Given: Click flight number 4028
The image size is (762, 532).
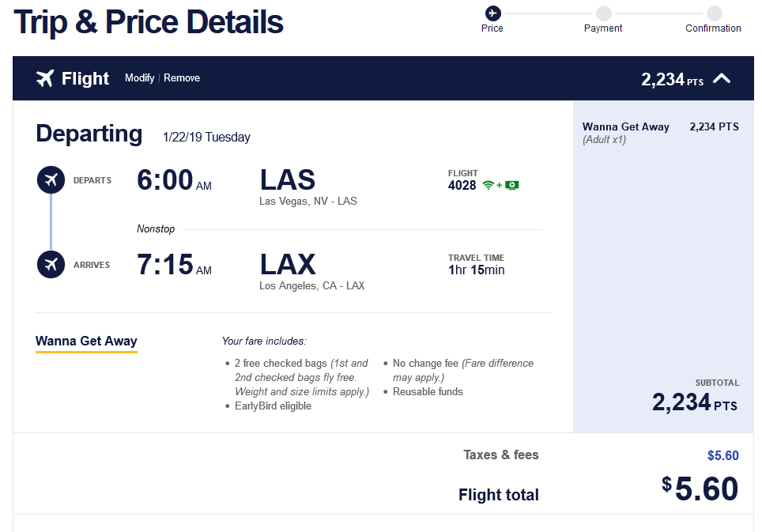Looking at the screenshot, I should [x=462, y=185].
